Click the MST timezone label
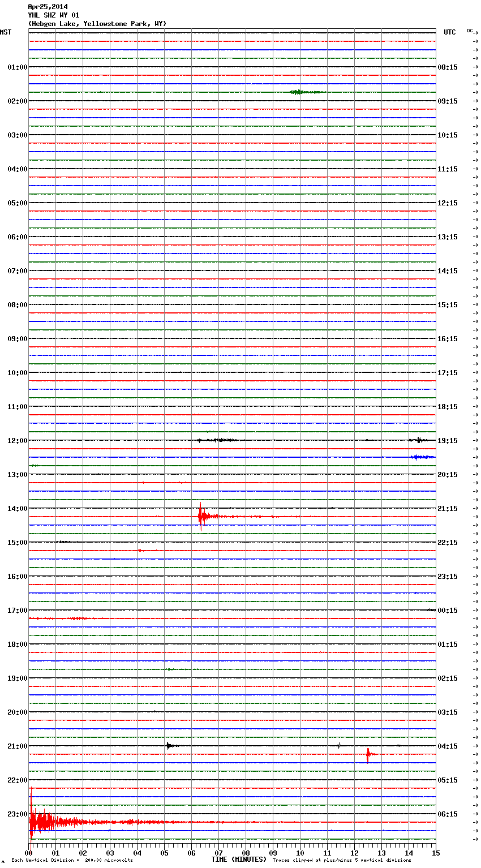The image size is (481, 868). click(x=6, y=32)
